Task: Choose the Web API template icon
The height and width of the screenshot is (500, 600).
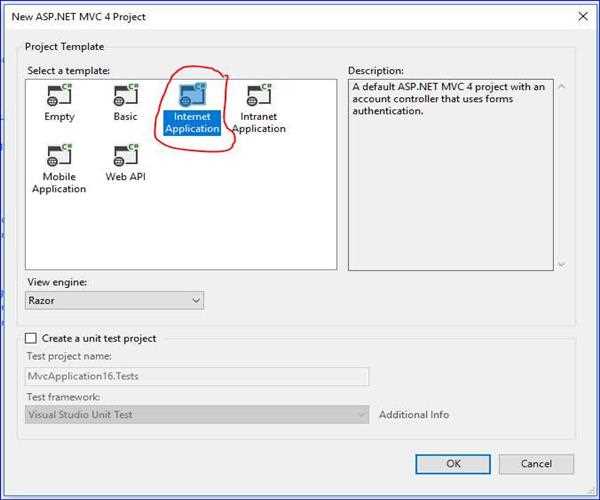Action: point(126,155)
